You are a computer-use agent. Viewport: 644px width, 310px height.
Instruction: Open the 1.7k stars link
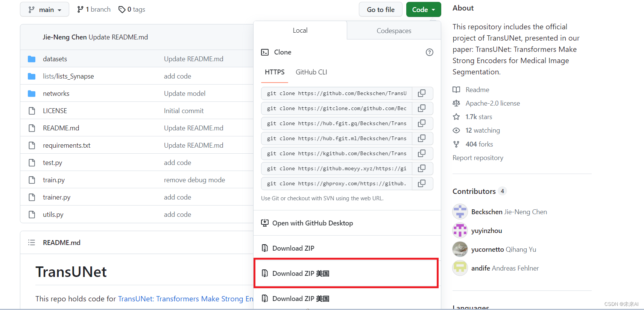click(x=478, y=117)
